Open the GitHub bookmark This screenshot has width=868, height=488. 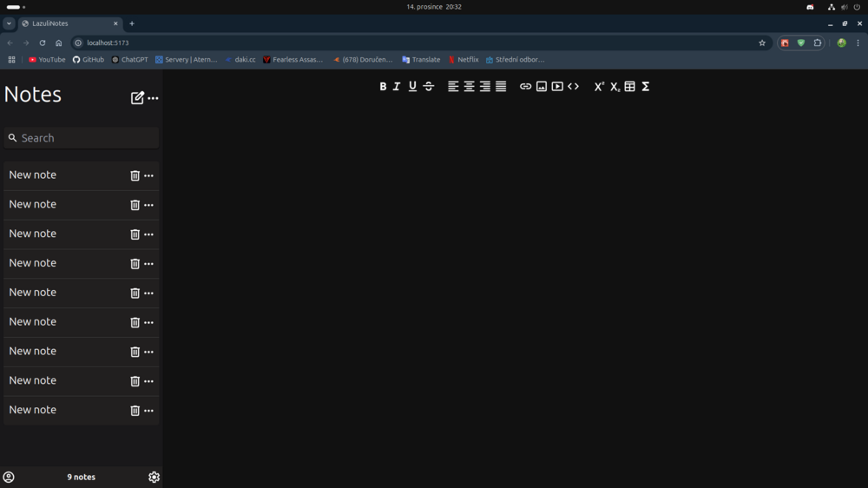89,59
